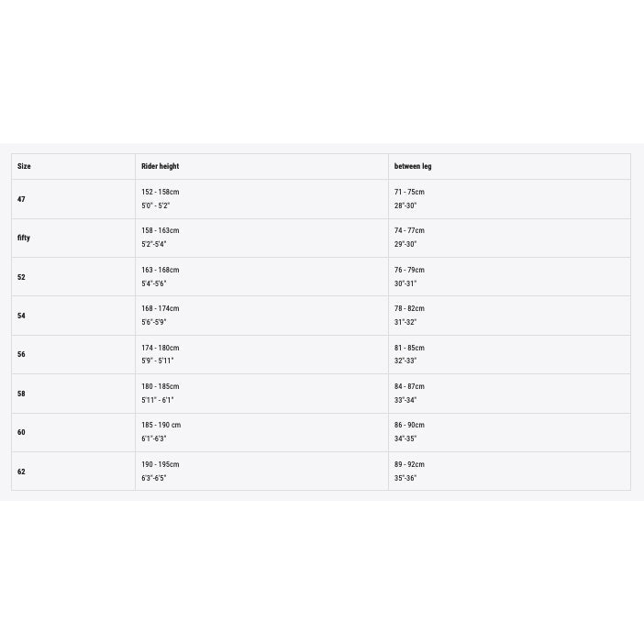Viewport: 644px width, 644px height.
Task: Click the 152 - 158cm rider height cell
Action: pyautogui.click(x=160, y=193)
